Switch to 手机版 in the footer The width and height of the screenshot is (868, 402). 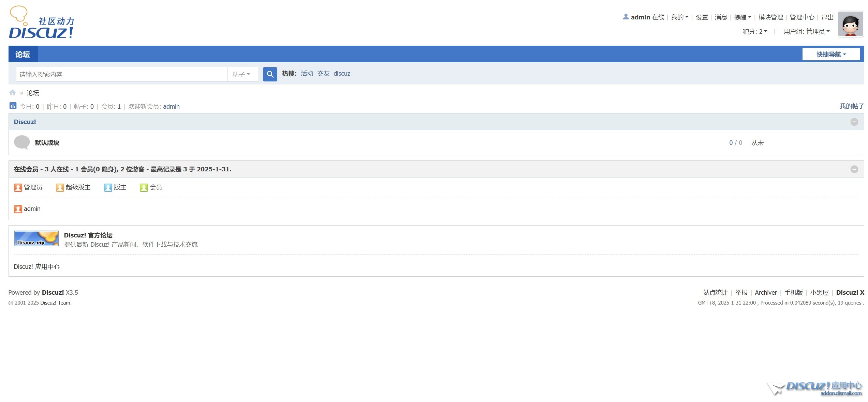click(794, 293)
